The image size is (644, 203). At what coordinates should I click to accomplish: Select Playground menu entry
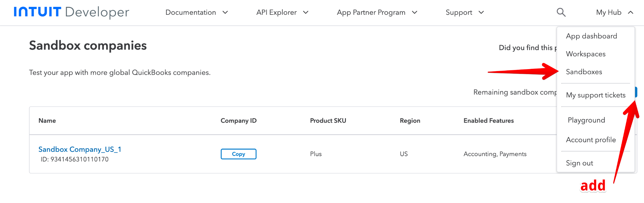(x=586, y=120)
